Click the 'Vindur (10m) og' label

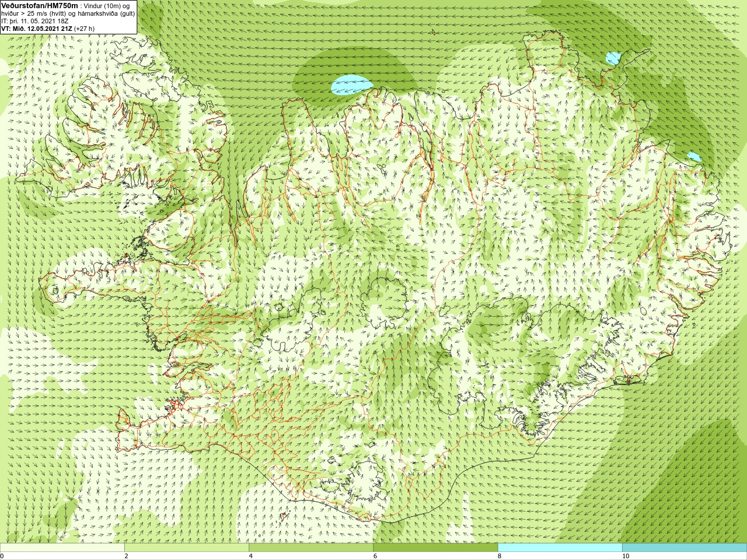pos(108,6)
